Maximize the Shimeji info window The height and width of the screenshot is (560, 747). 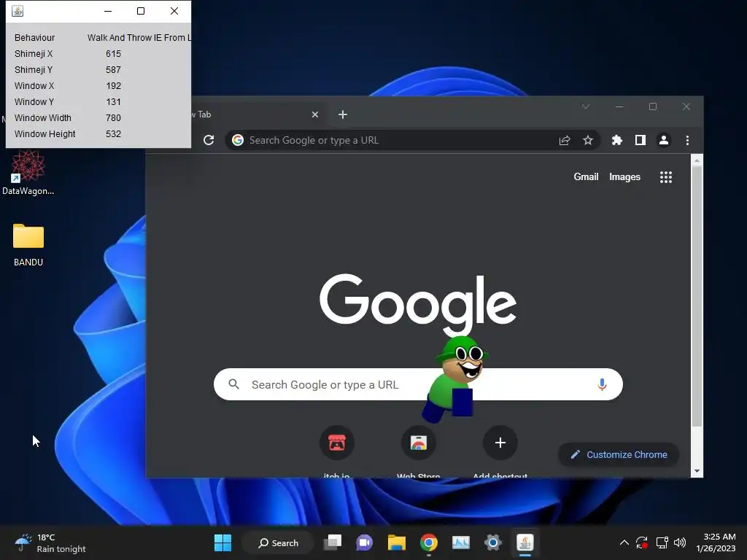(x=141, y=11)
